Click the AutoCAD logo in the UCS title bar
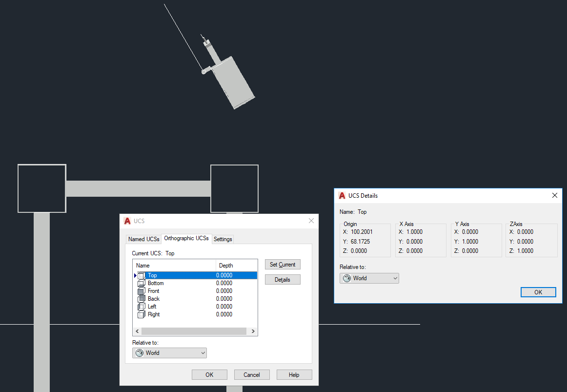 (x=127, y=221)
